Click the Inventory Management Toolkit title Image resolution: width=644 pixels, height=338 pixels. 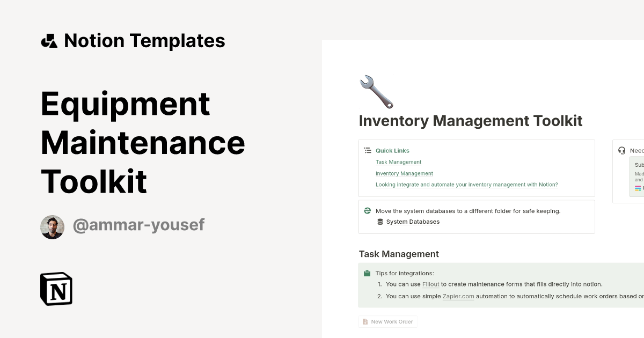tap(471, 121)
